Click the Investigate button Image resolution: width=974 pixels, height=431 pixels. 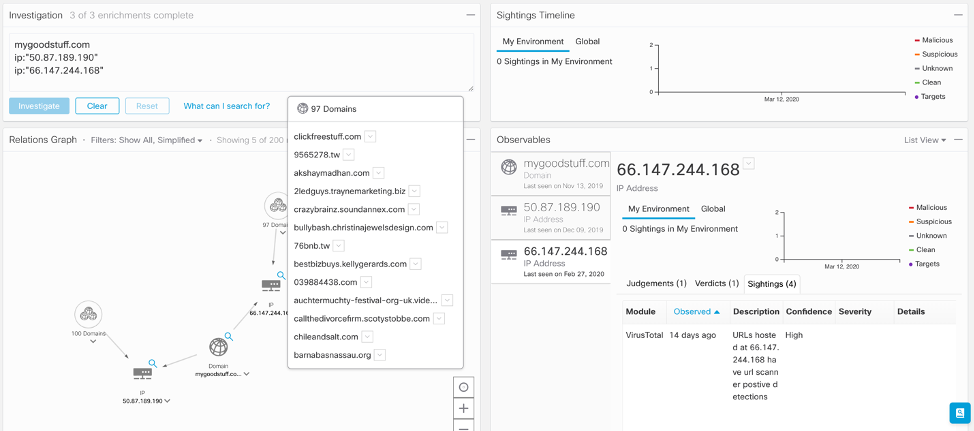[39, 106]
